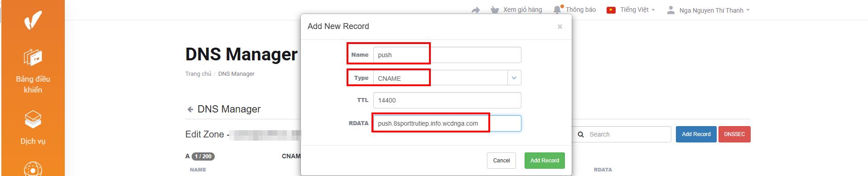Open Thông báo notification bell
868x176 pixels.
[558, 10]
